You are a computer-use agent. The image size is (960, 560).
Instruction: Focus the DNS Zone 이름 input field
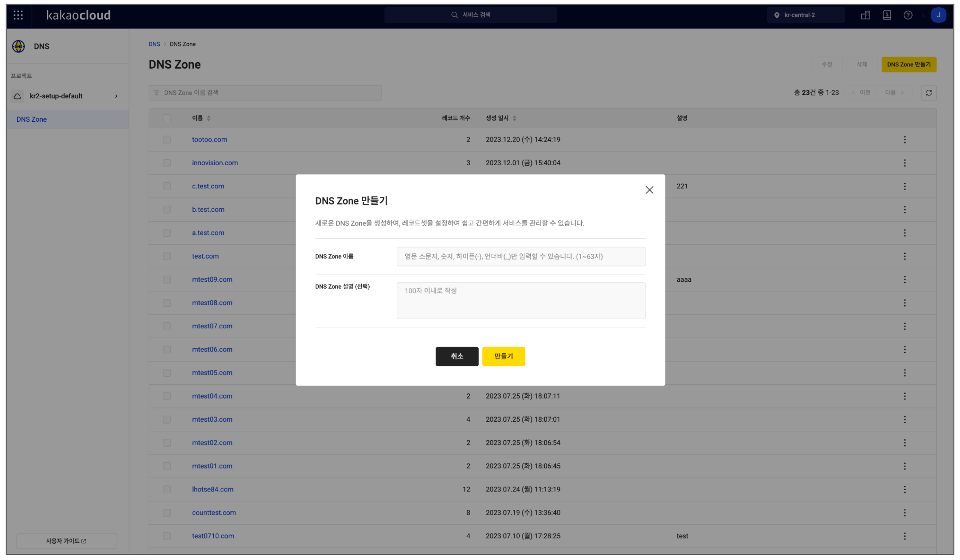click(521, 256)
